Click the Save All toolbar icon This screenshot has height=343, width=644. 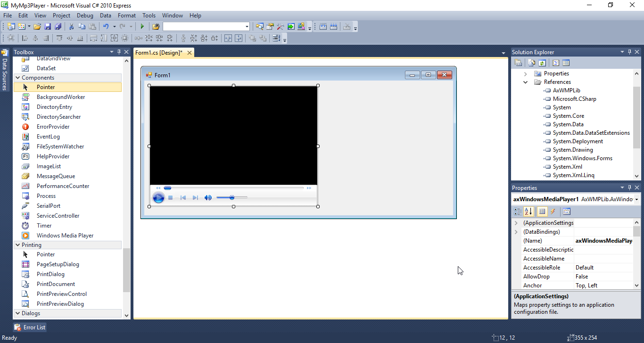pos(58,26)
